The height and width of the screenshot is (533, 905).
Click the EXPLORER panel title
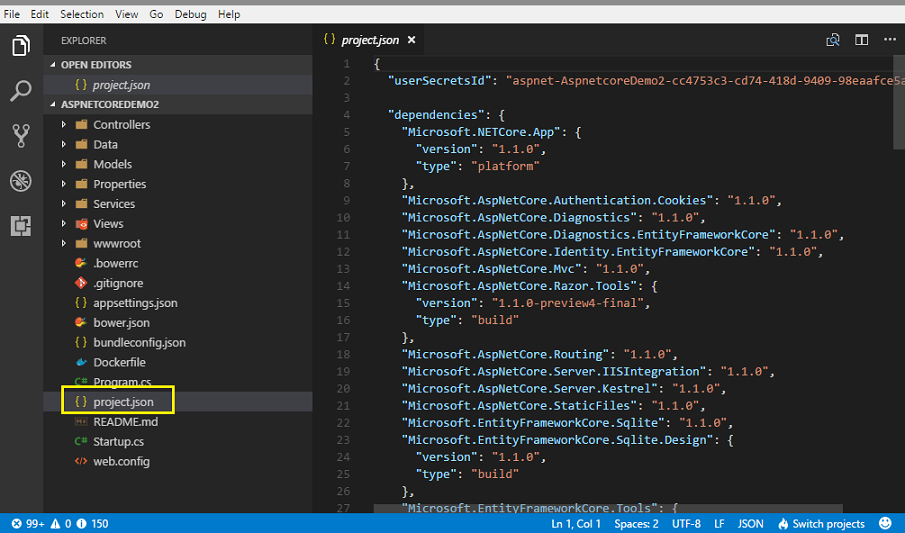point(84,40)
